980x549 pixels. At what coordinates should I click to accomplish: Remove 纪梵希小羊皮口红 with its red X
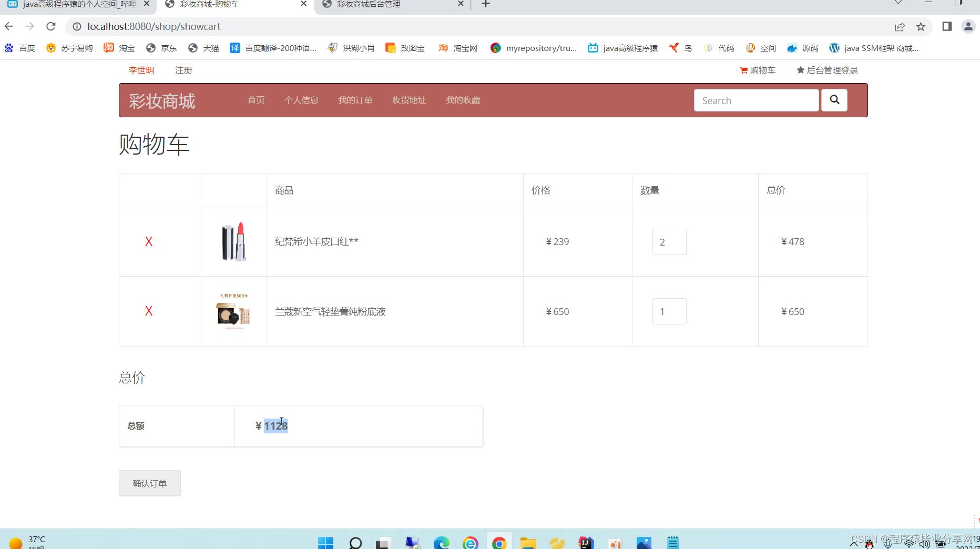click(x=149, y=241)
